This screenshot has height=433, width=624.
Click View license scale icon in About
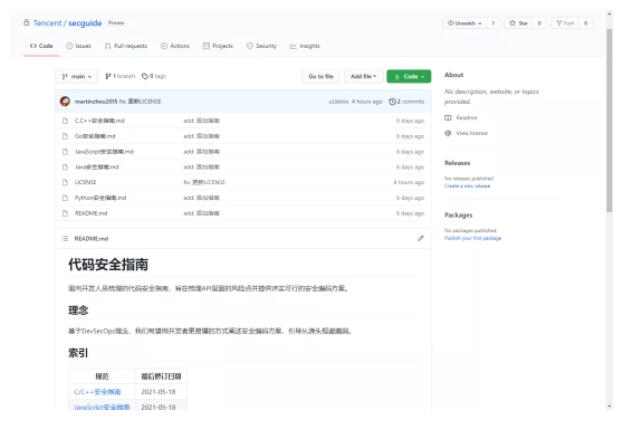[448, 132]
